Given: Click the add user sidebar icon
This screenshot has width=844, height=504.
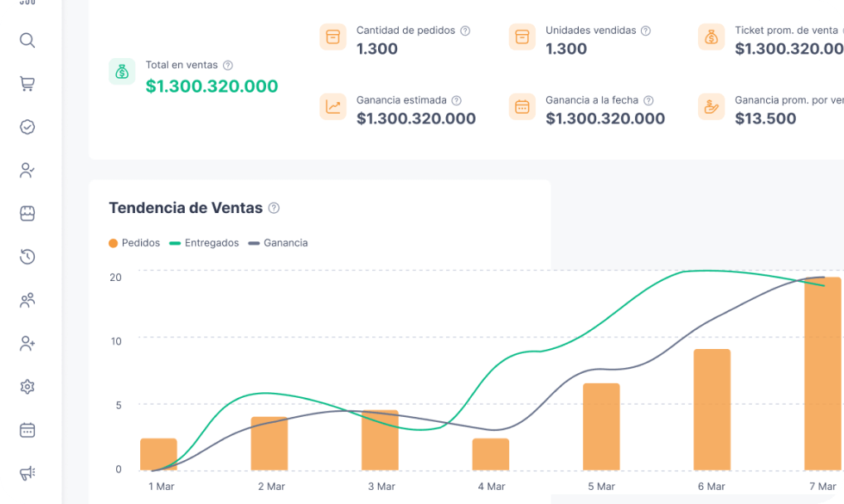Looking at the screenshot, I should (27, 343).
